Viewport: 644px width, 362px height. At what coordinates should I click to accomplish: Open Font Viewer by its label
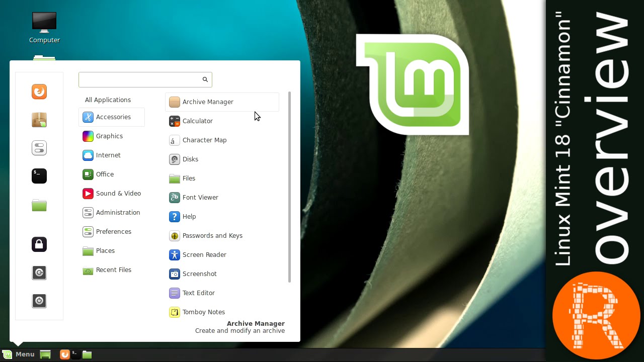[x=200, y=198]
